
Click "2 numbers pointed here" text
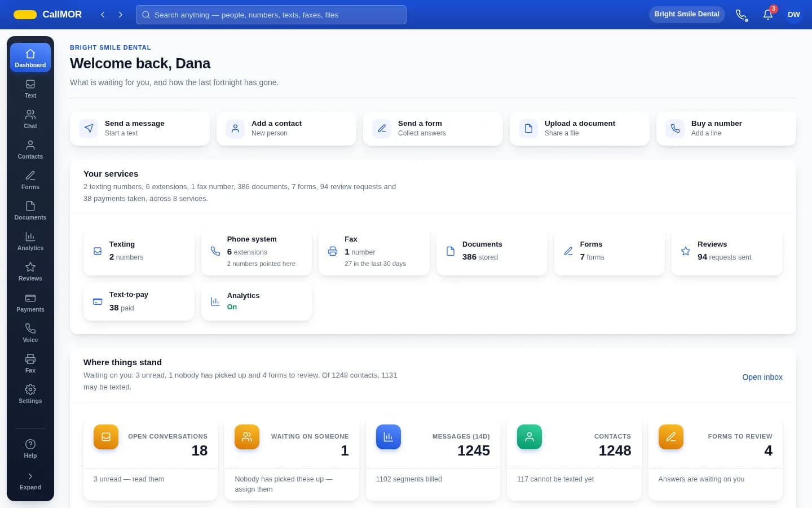261,264
